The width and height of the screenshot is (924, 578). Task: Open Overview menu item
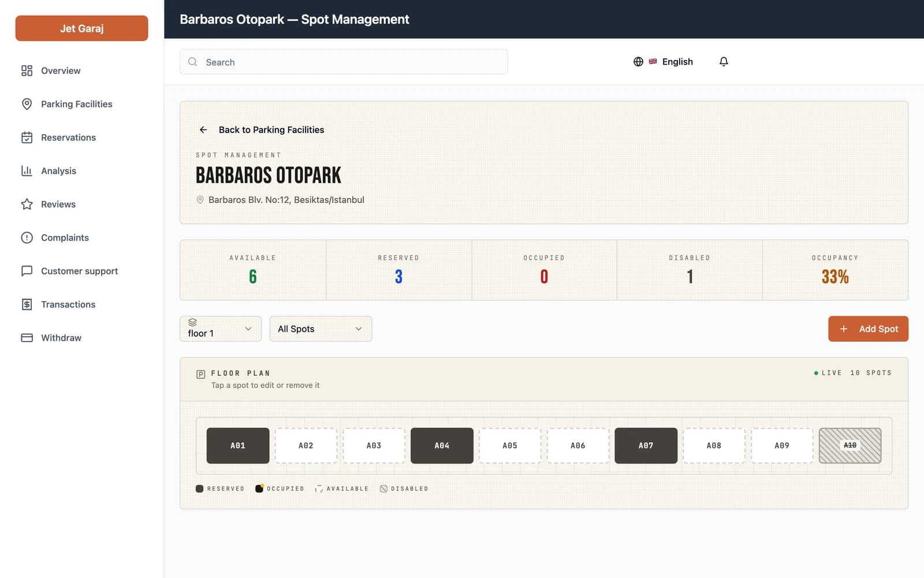(81, 71)
